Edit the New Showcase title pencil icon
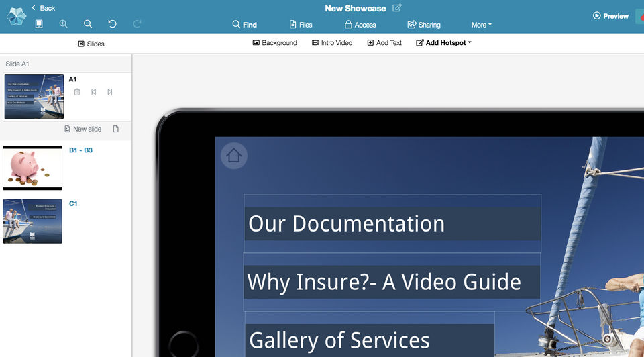 (x=396, y=8)
